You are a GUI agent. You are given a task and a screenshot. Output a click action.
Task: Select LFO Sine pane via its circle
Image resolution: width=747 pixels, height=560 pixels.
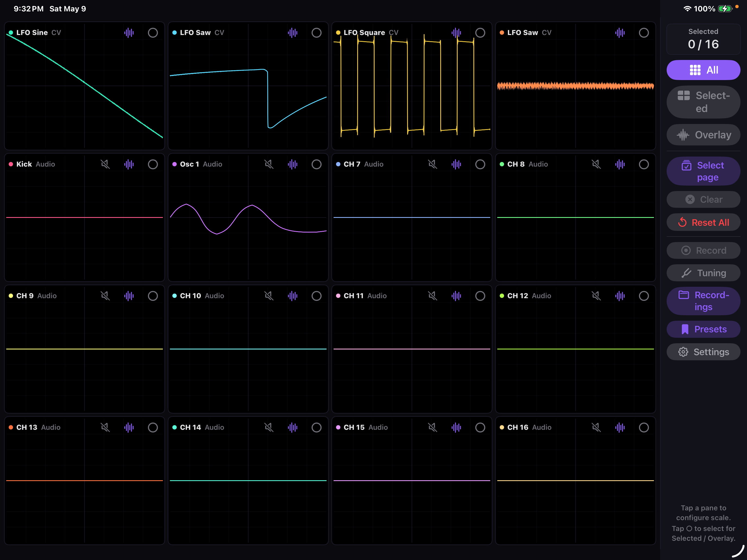[153, 33]
